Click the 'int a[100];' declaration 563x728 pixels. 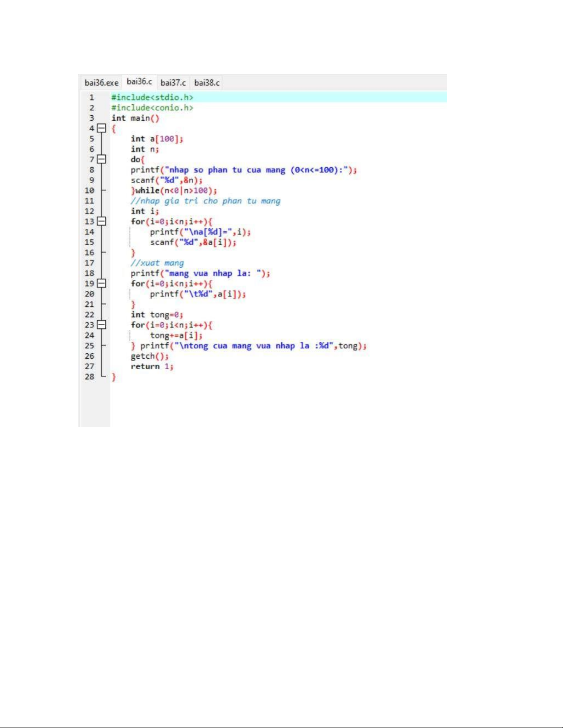(157, 139)
